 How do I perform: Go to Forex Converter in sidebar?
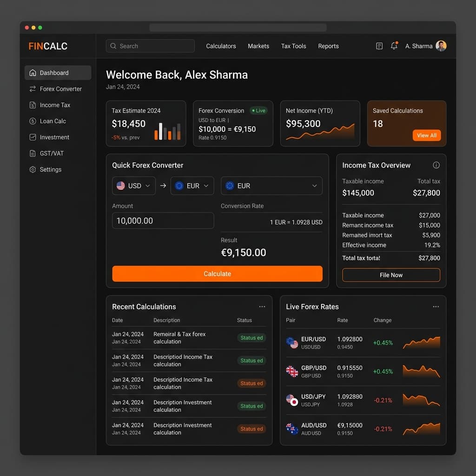pos(58,89)
